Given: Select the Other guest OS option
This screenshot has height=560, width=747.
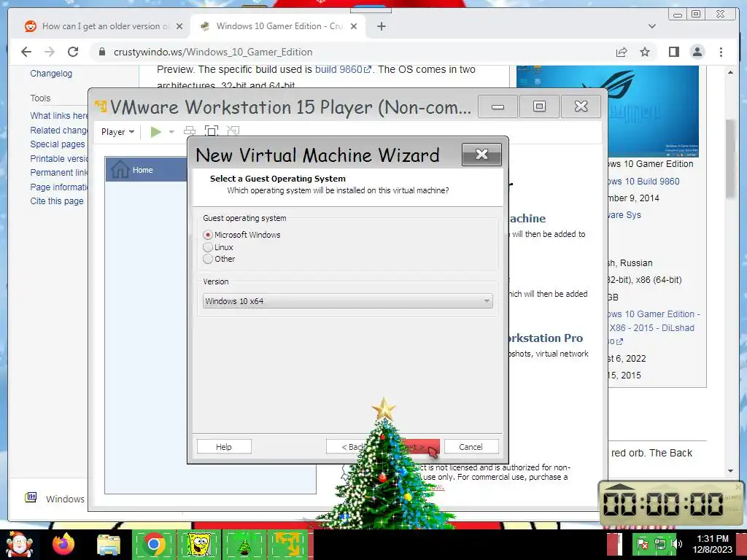Looking at the screenshot, I should pyautogui.click(x=208, y=259).
